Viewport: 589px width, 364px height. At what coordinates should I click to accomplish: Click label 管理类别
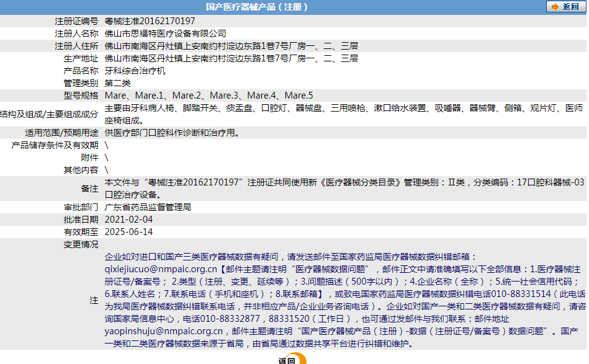pos(81,83)
